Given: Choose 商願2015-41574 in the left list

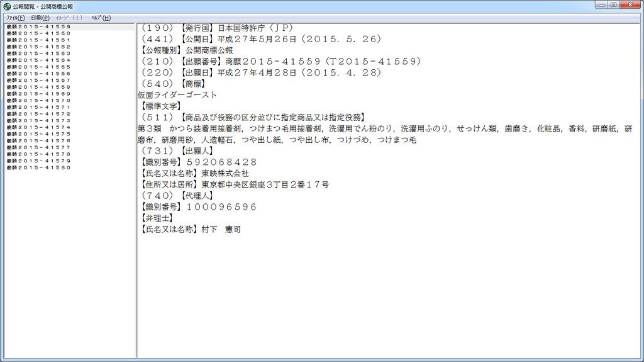Looking at the screenshot, I should (38, 127).
